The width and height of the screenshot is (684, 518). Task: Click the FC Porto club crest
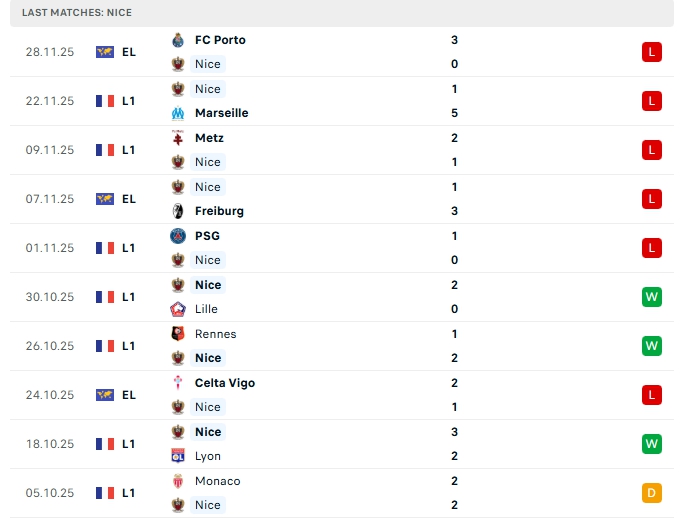point(178,40)
